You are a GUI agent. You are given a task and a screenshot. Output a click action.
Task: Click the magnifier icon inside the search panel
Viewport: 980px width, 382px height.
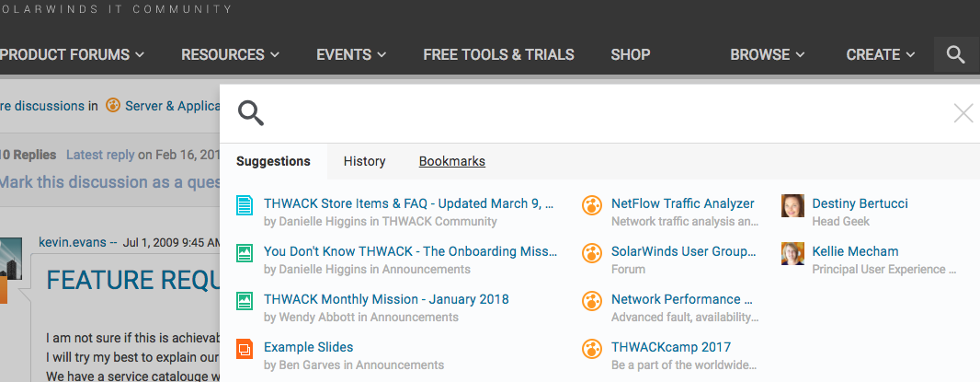[251, 113]
